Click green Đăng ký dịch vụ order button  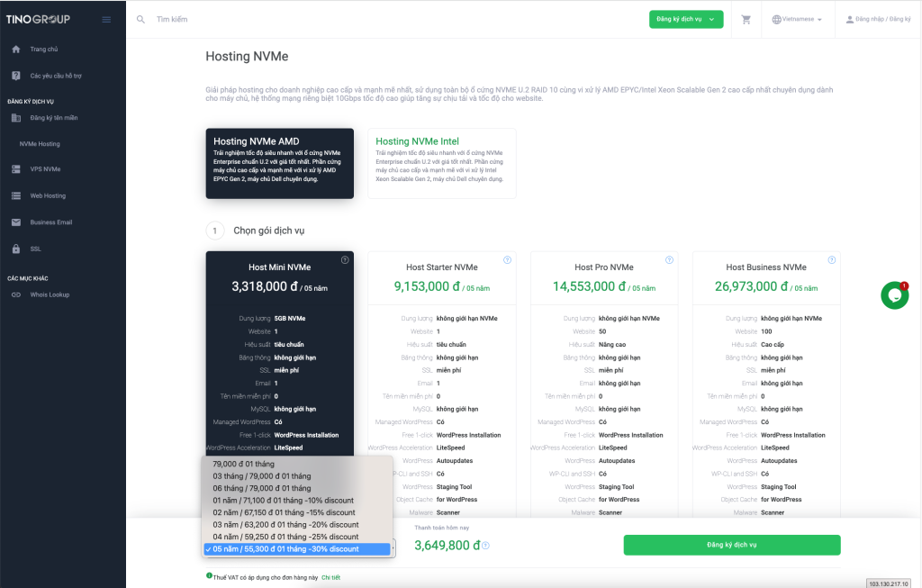[x=732, y=545]
